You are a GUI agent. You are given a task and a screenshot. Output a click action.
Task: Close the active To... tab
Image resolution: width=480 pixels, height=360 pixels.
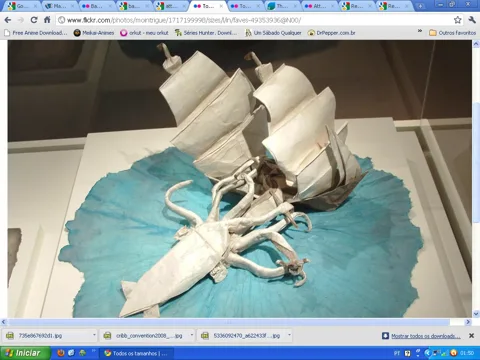(x=221, y=6)
